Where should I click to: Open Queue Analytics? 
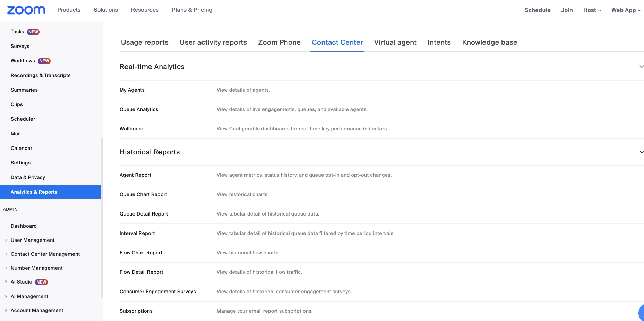click(139, 109)
